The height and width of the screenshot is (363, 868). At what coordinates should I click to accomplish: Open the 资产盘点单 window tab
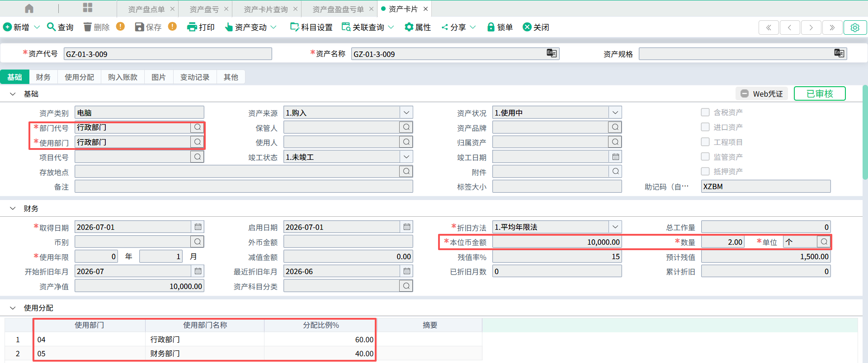146,9
